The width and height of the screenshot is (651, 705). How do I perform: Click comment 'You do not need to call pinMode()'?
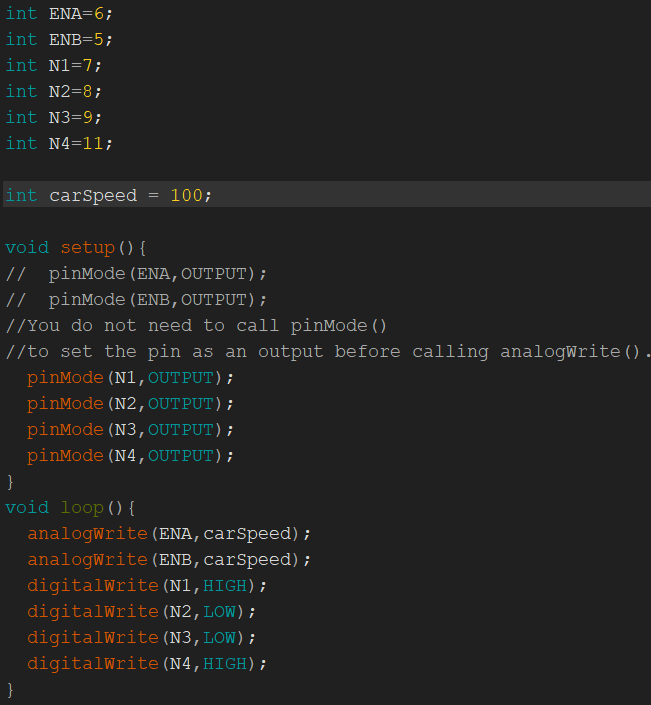pyautogui.click(x=196, y=326)
